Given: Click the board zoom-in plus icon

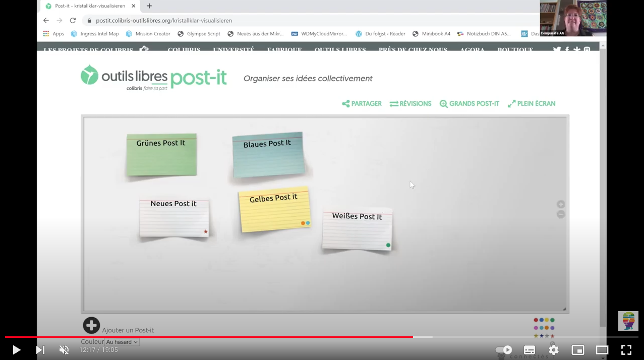Looking at the screenshot, I should pyautogui.click(x=561, y=204).
